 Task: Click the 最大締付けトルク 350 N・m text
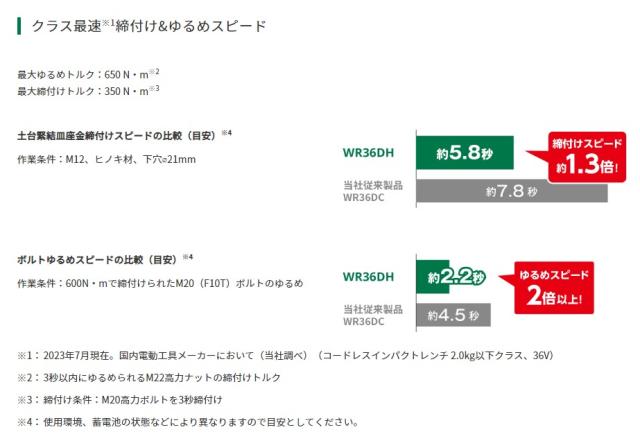(x=88, y=91)
